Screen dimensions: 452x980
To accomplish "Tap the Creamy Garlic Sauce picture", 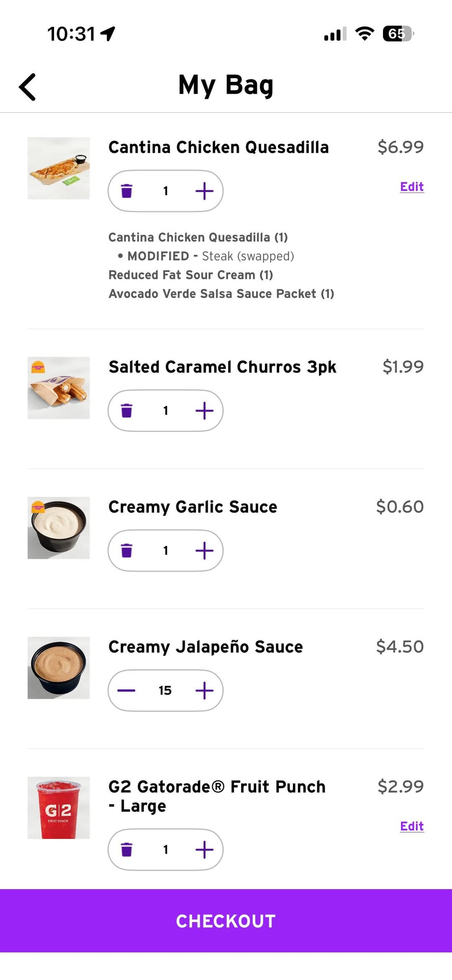I will (59, 528).
